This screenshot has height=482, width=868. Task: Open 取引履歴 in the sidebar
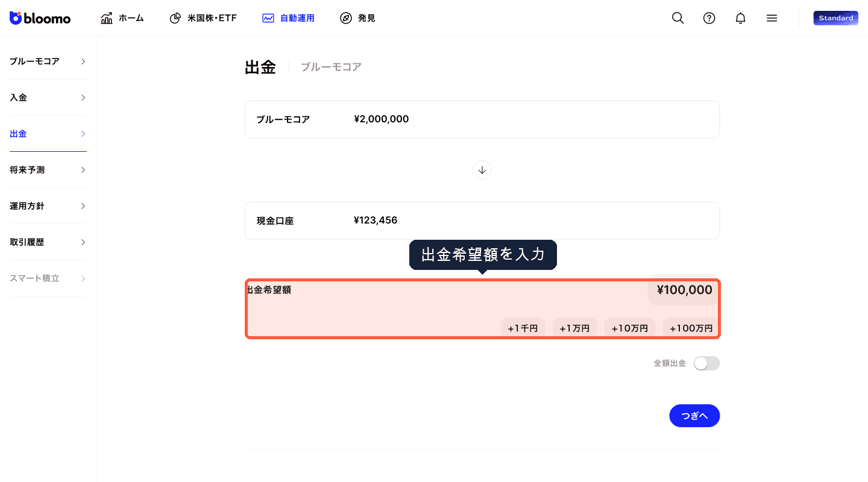tap(48, 242)
